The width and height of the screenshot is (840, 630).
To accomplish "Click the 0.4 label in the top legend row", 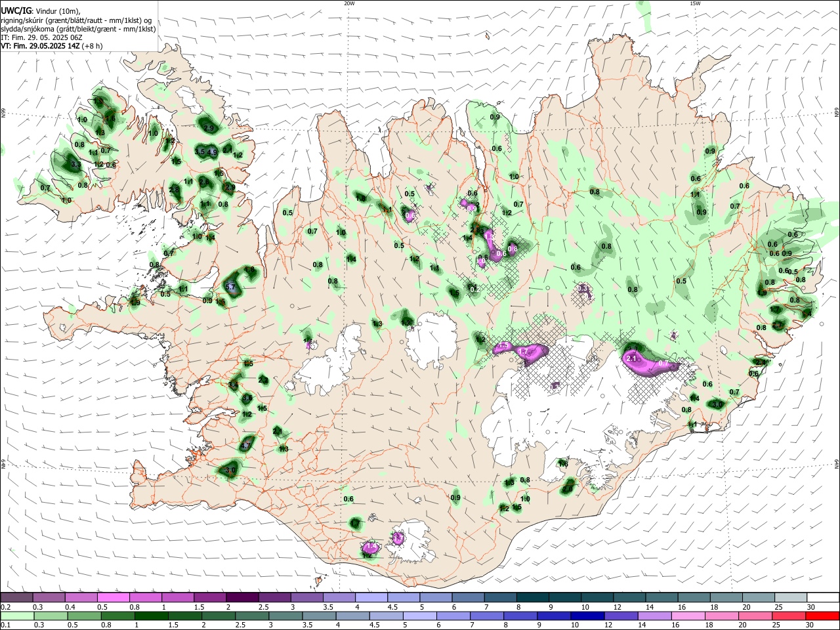I will (71, 607).
